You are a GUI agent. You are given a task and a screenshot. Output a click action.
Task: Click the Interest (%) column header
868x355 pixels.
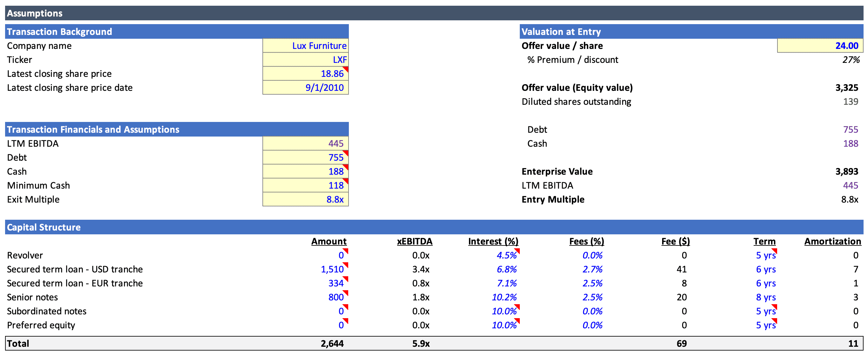(493, 242)
